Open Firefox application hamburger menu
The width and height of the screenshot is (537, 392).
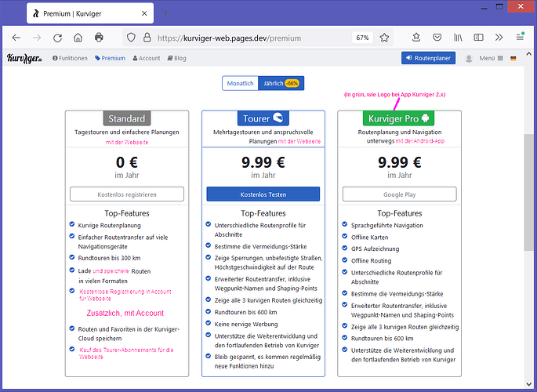(520, 37)
